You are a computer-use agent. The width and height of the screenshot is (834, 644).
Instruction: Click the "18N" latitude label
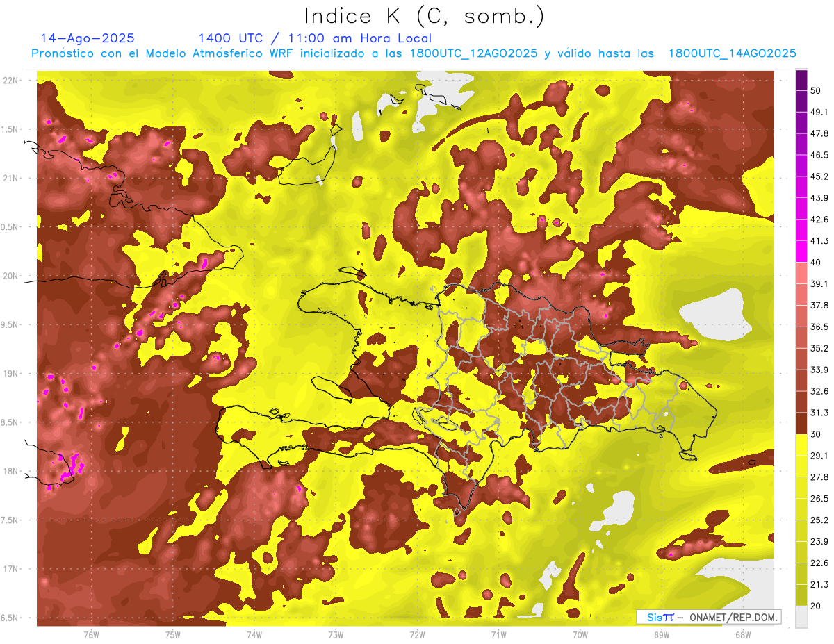coord(11,472)
